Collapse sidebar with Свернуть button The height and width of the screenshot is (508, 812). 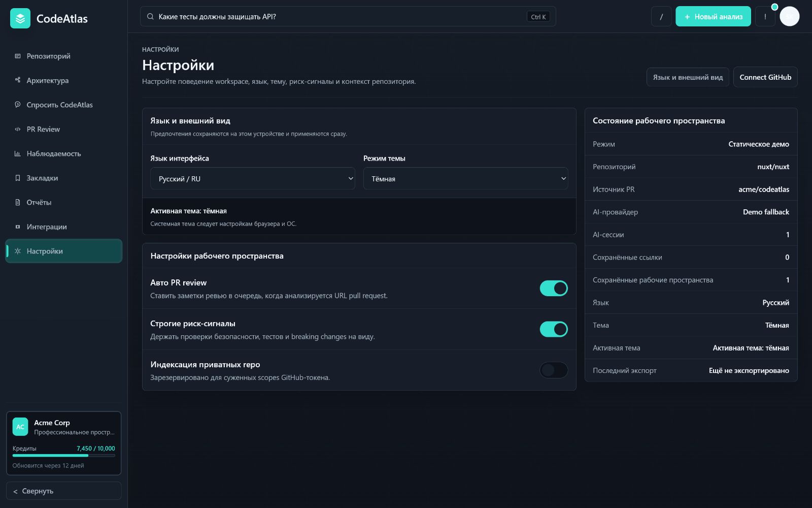coord(63,491)
